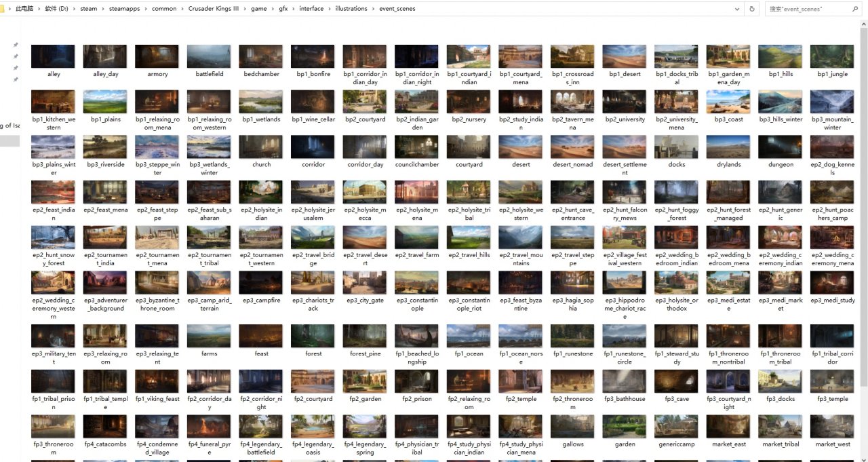The width and height of the screenshot is (868, 462).
Task: Expand the chevron after game breadcrumb
Action: 272,9
